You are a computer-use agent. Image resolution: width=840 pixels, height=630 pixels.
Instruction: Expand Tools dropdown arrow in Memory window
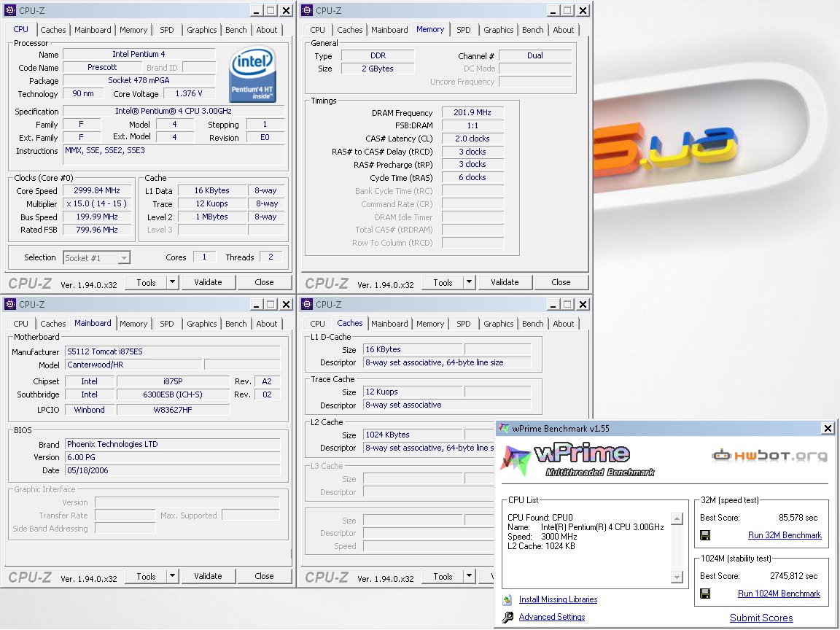(x=469, y=281)
